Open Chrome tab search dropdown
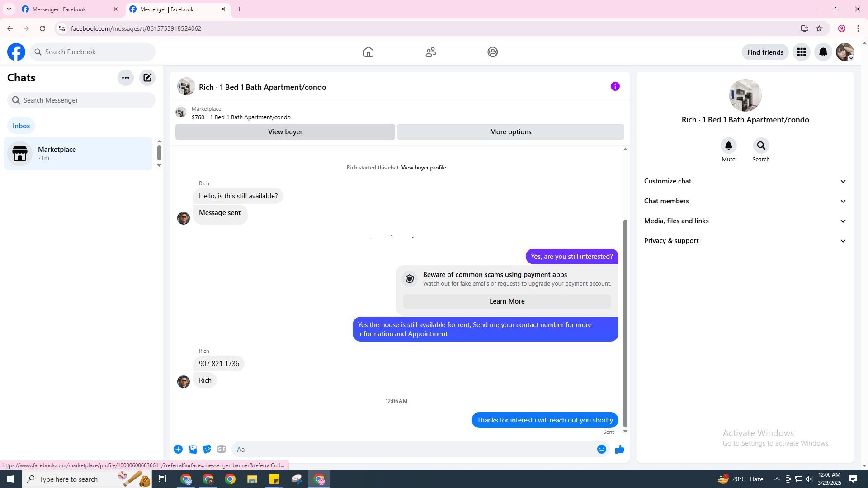 [x=9, y=9]
